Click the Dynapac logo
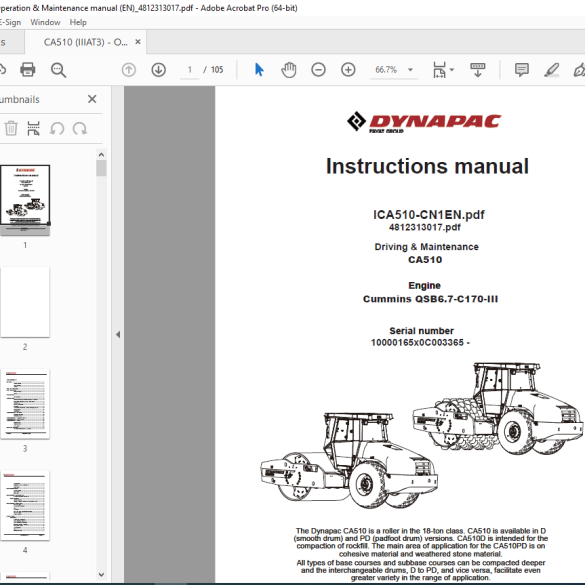Screen dimensions: 585x585 coord(424,122)
